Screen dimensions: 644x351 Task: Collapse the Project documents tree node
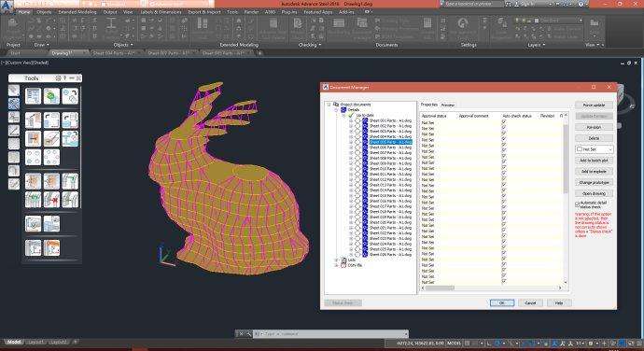pyautogui.click(x=329, y=105)
